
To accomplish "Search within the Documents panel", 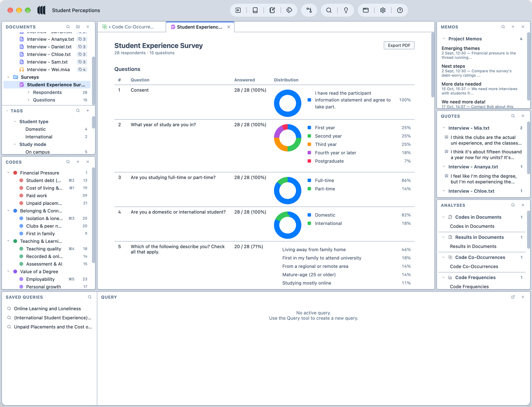I will tap(68, 27).
